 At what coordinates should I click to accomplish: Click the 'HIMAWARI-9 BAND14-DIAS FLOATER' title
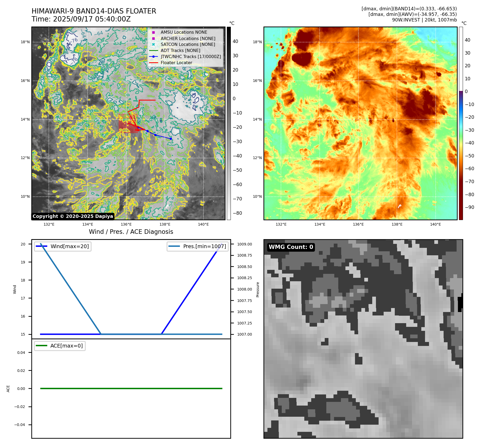(x=94, y=11)
